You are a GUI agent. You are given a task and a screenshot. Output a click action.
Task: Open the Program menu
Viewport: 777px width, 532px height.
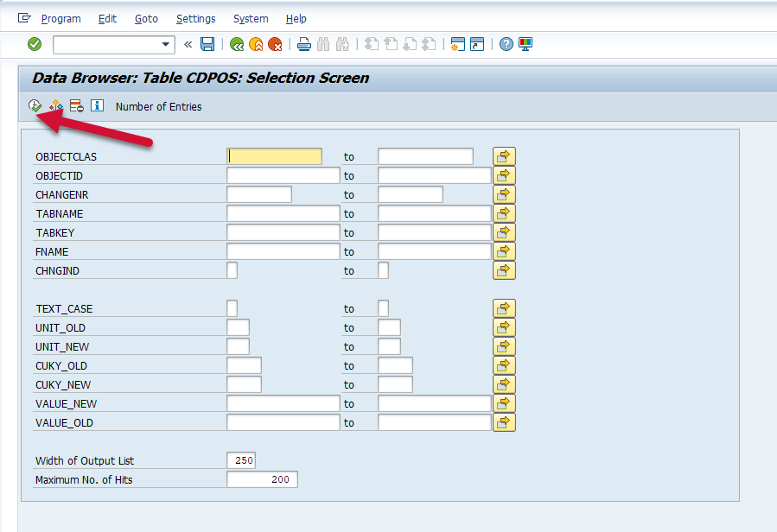point(61,18)
